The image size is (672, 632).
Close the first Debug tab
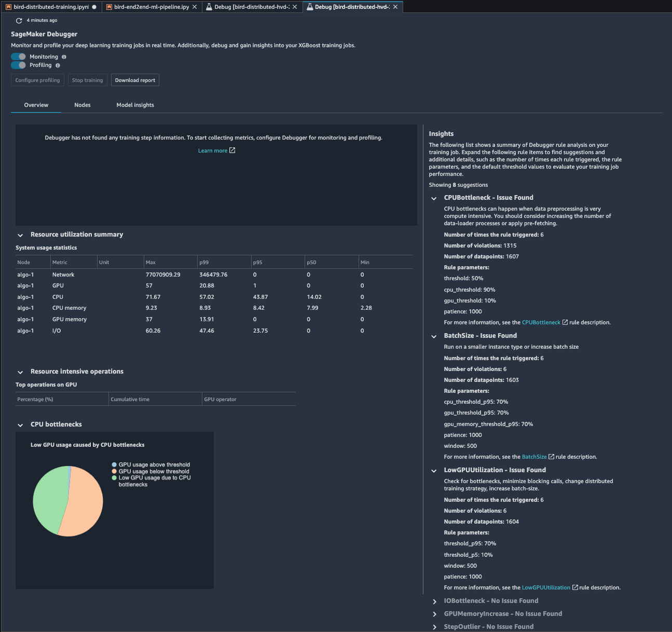click(295, 7)
